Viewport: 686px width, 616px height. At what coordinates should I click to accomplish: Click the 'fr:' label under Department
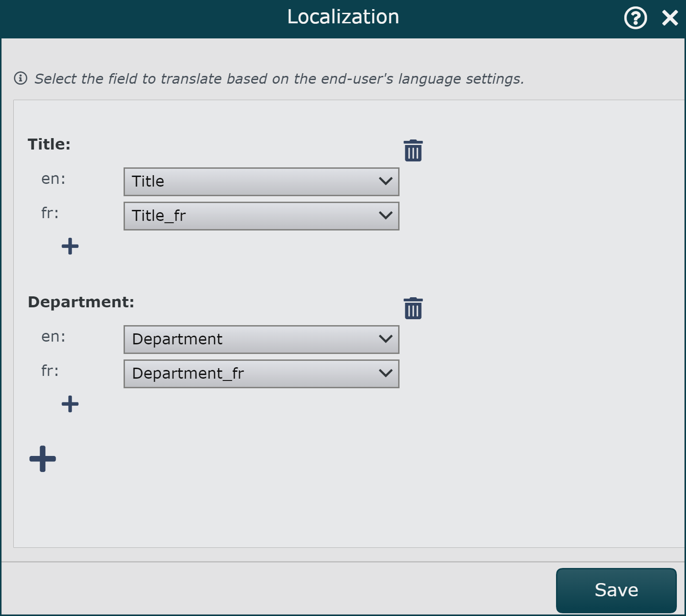(x=50, y=370)
